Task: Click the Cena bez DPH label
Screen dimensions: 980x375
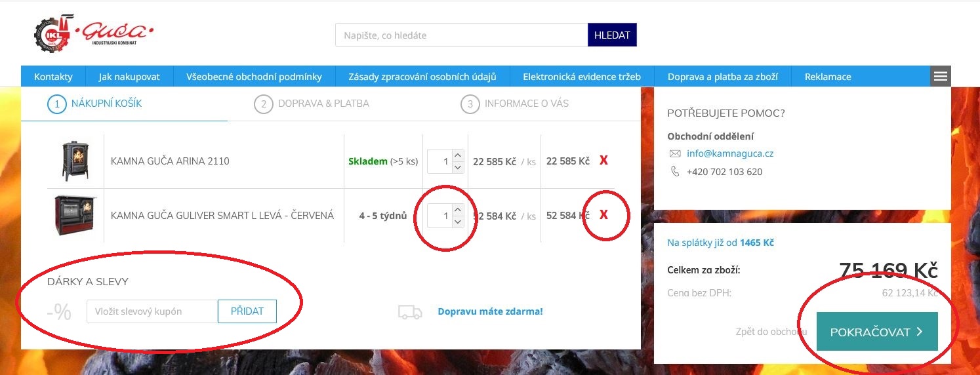Action: click(699, 293)
